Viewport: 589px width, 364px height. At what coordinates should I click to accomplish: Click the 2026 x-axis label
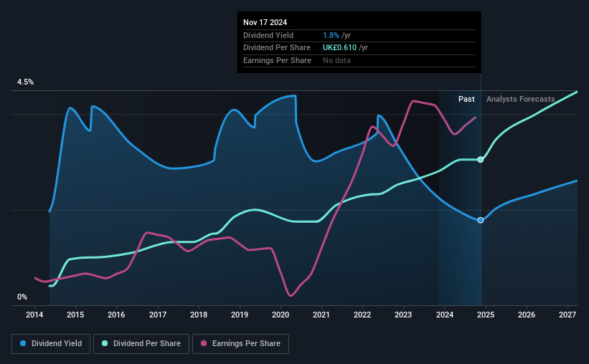(x=527, y=315)
